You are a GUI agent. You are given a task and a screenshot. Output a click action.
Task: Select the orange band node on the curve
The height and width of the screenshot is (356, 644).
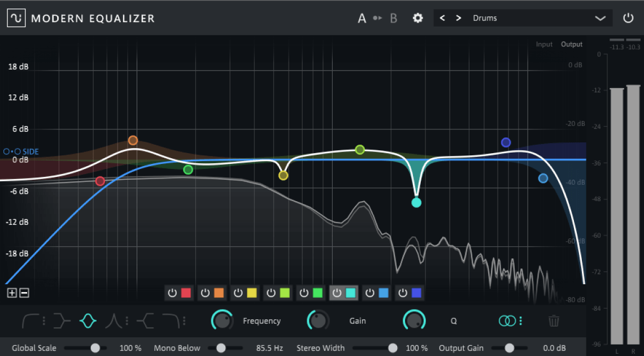point(133,141)
